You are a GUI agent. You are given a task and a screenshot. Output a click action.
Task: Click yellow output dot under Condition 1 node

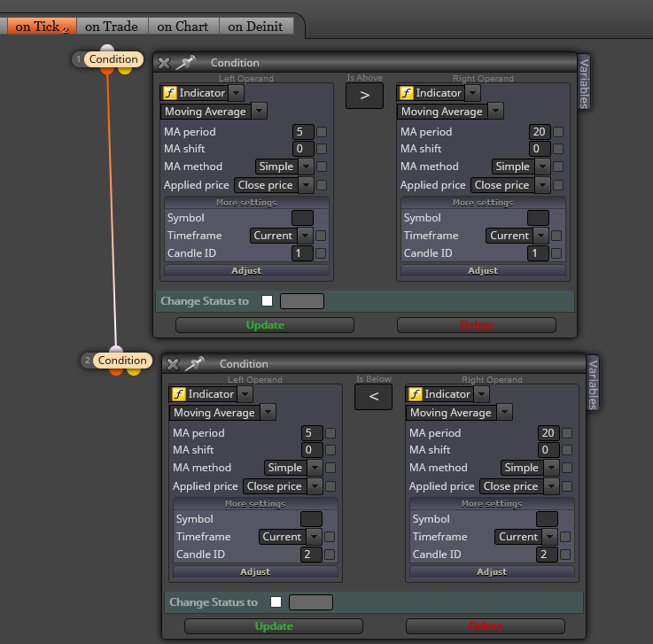125,70
